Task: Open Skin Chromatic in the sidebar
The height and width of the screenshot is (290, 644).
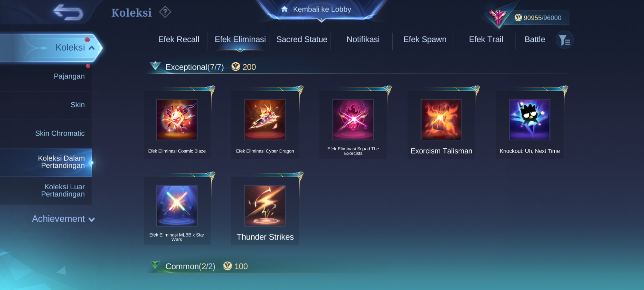Action: pyautogui.click(x=60, y=133)
